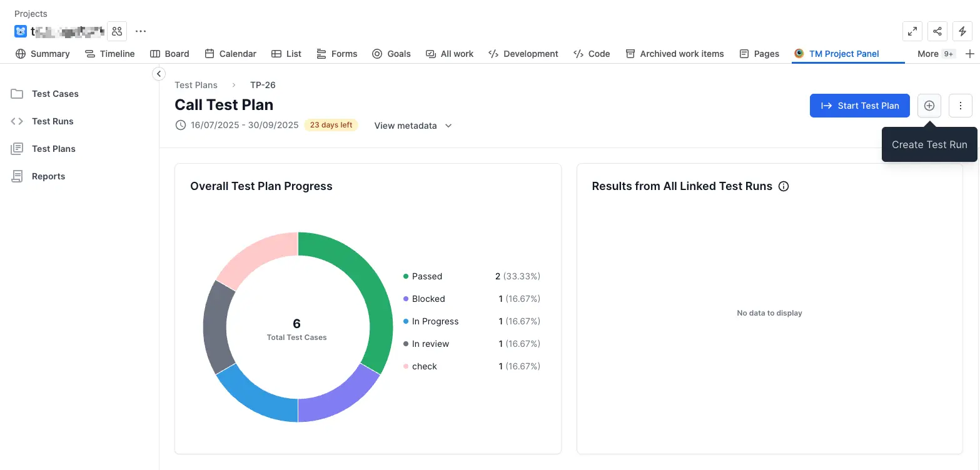
Task: Open the More tabs dropdown
Action: tap(935, 54)
